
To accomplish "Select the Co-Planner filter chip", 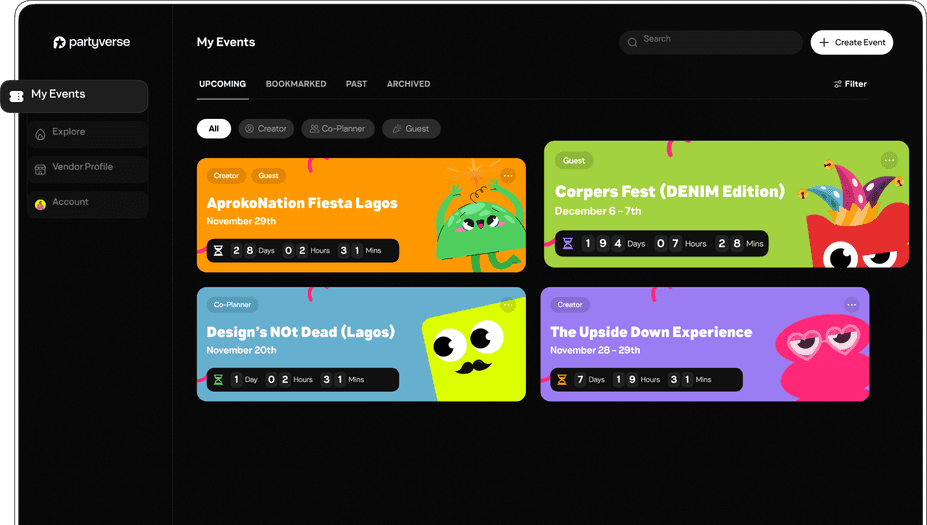I will point(338,128).
